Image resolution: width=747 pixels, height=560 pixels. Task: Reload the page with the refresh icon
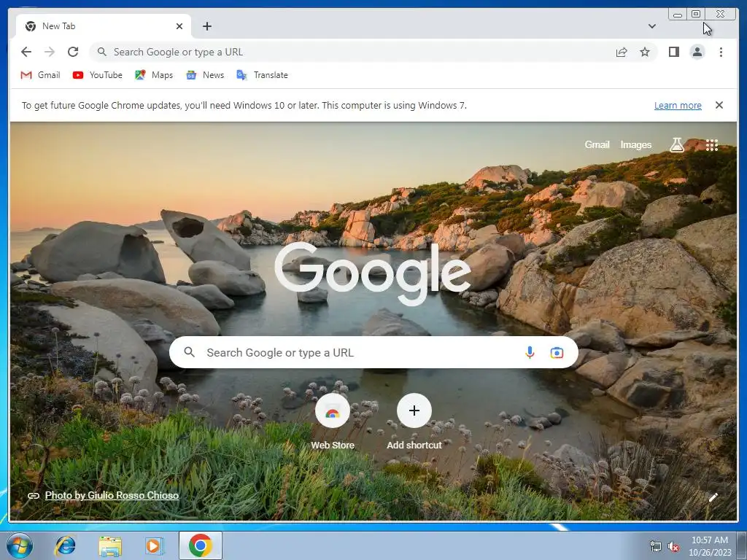pos(73,52)
